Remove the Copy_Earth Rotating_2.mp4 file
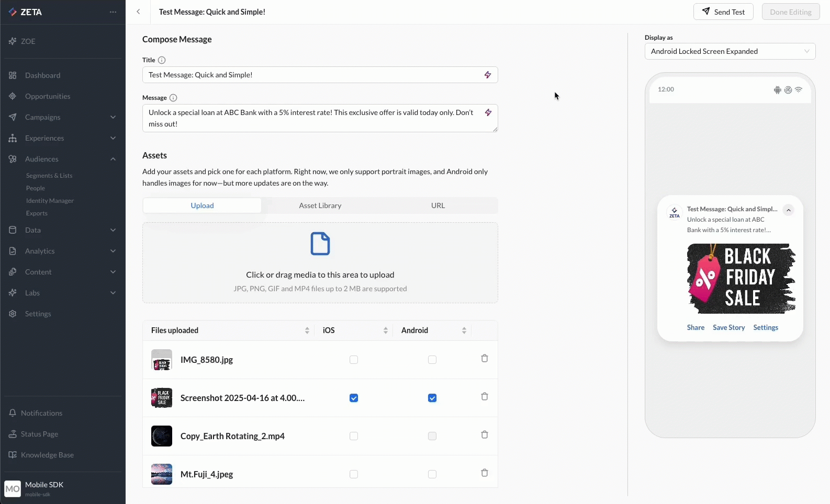 [x=484, y=435]
